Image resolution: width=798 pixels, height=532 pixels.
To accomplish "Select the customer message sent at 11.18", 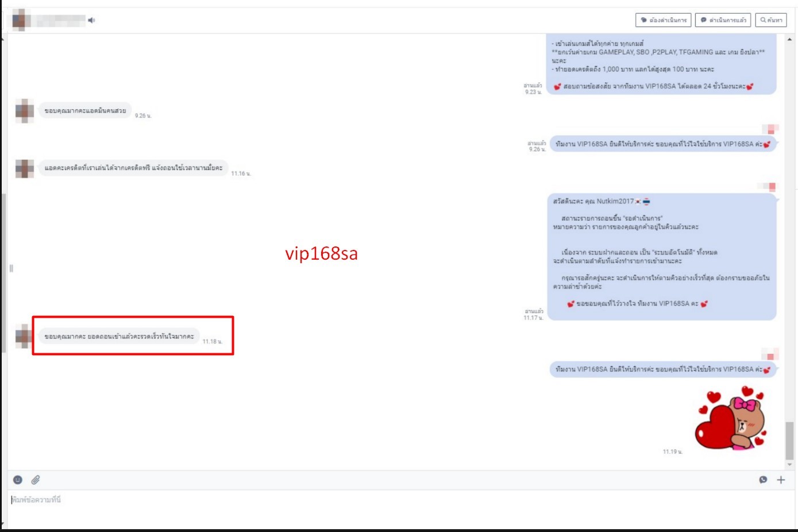I will tap(119, 336).
